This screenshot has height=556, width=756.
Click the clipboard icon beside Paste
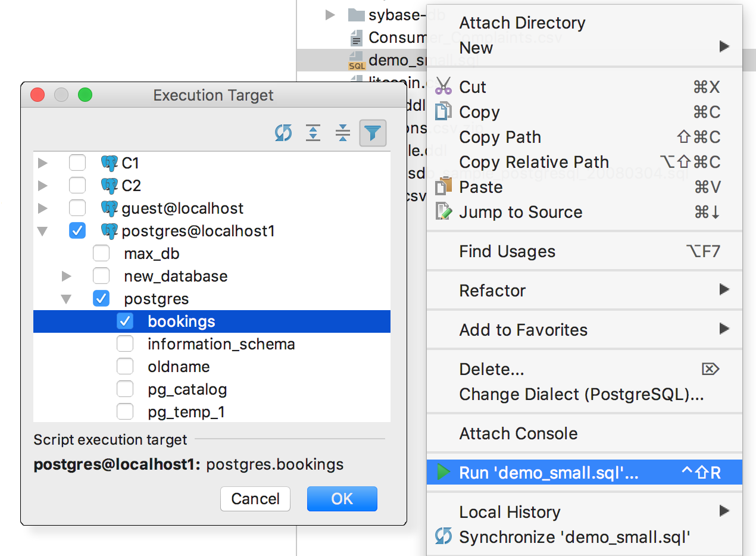click(443, 186)
